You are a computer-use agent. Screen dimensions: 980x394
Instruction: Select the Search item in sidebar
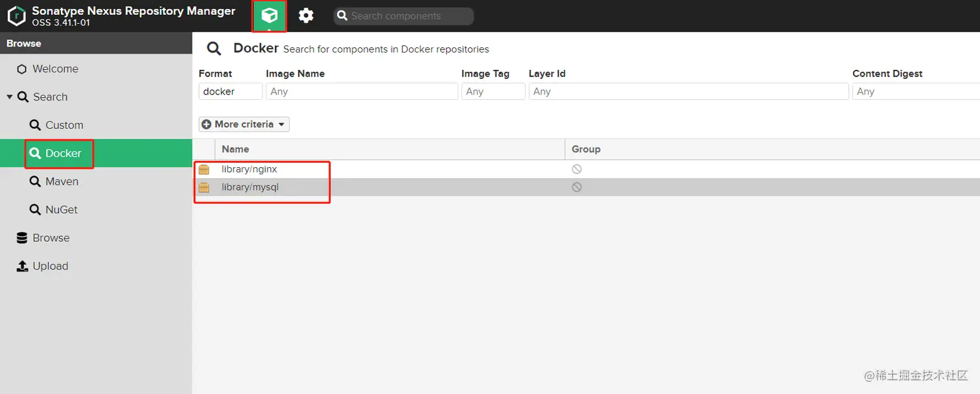50,97
